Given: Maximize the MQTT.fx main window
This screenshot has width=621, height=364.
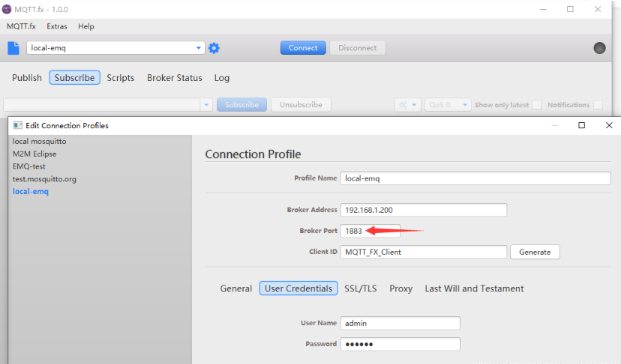Looking at the screenshot, I should tap(570, 9).
